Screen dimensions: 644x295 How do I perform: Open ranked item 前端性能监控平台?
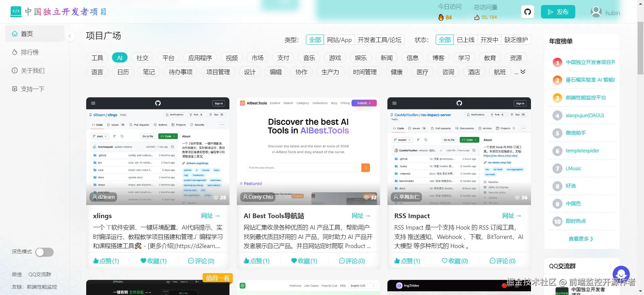coord(586,98)
